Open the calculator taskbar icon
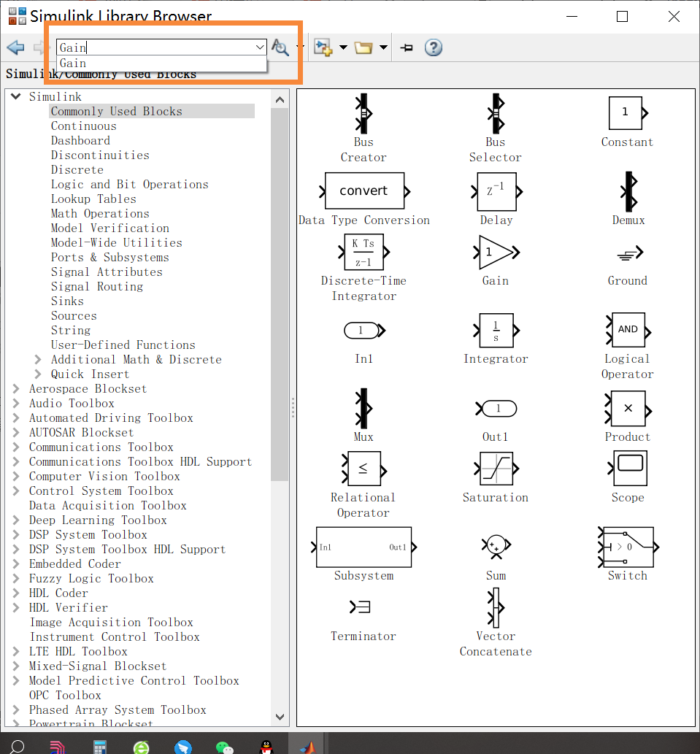This screenshot has width=700, height=754. pos(100,747)
